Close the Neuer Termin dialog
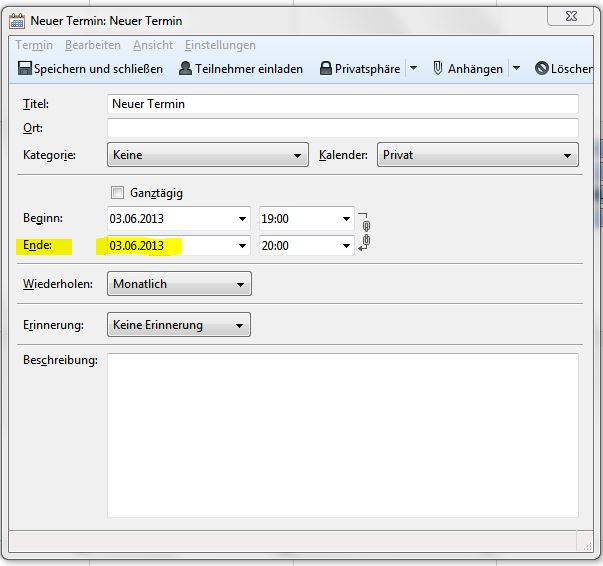 click(x=571, y=16)
